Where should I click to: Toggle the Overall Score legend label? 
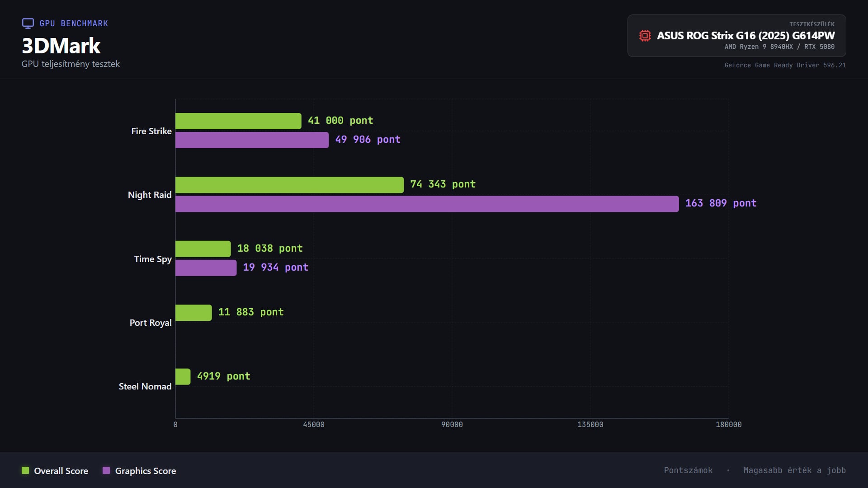click(x=61, y=471)
